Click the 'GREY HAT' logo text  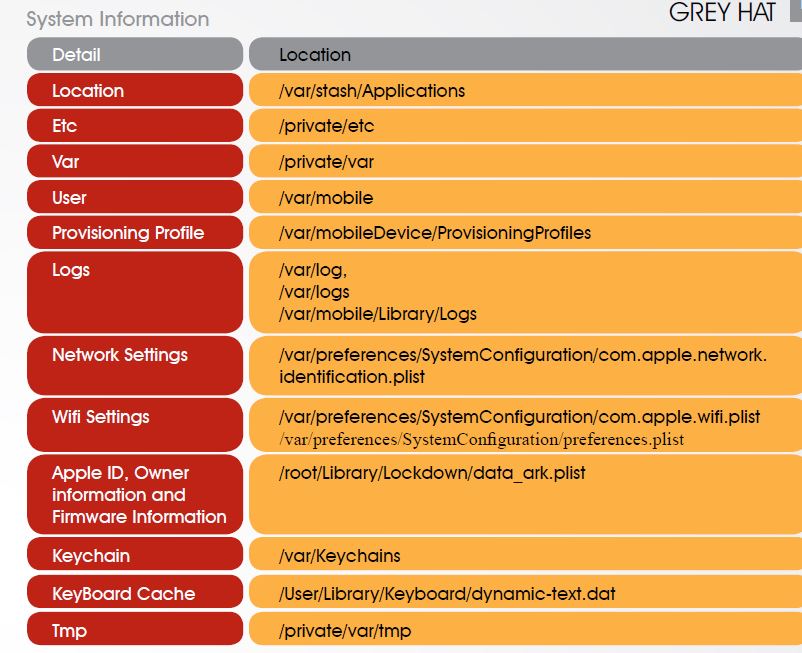[x=722, y=13]
